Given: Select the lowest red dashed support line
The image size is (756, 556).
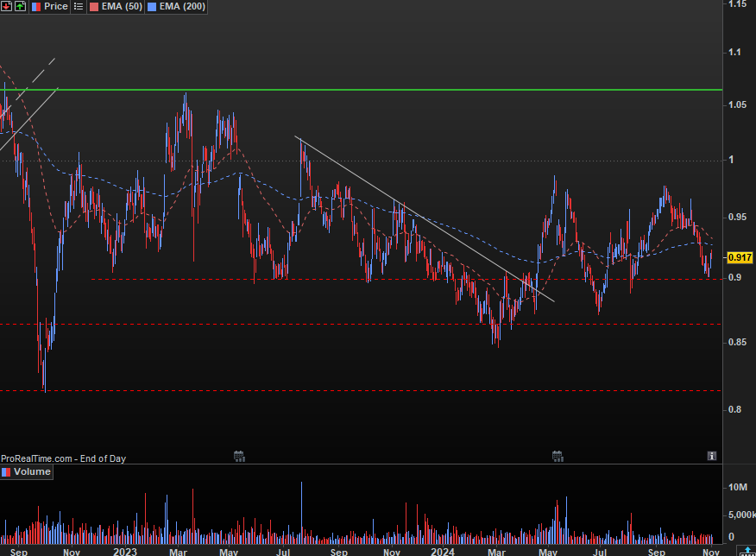Looking at the screenshot, I should point(361,390).
